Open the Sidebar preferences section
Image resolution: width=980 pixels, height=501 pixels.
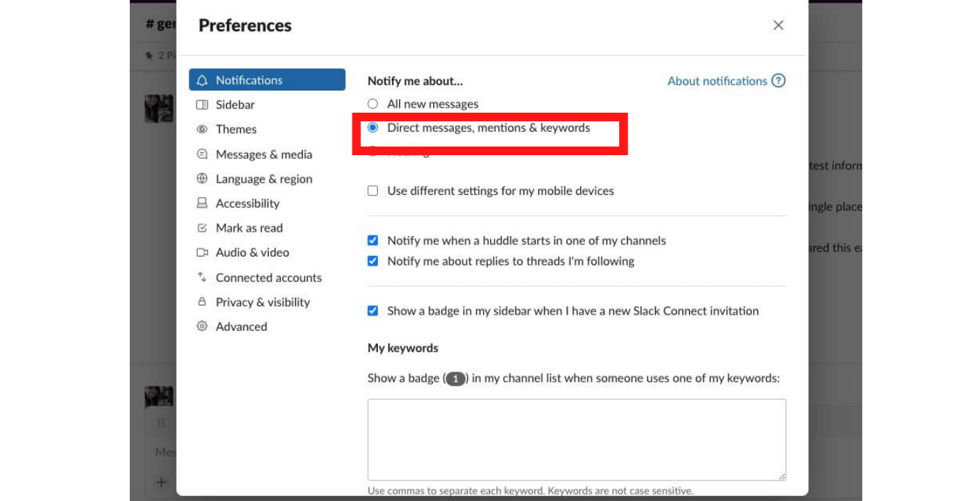267,105
